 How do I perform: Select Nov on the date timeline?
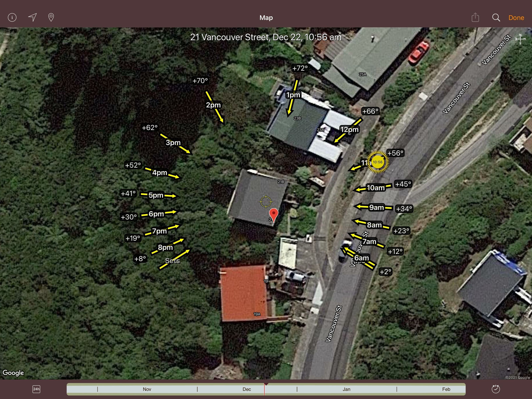[x=147, y=389]
